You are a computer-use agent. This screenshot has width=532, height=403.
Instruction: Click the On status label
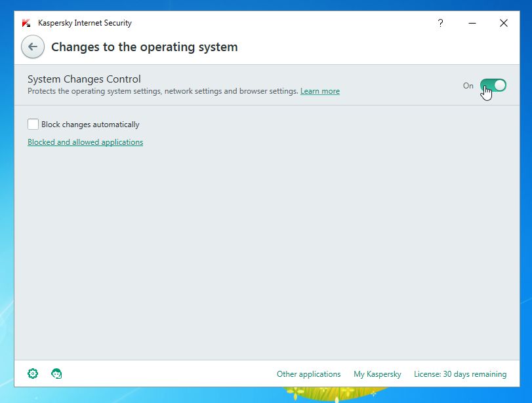point(468,86)
